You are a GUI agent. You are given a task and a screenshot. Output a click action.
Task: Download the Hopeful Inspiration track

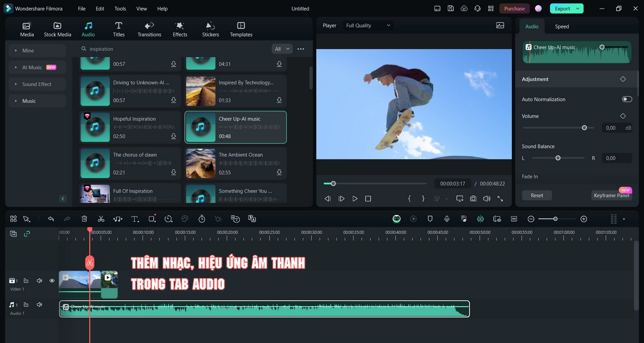173,136
